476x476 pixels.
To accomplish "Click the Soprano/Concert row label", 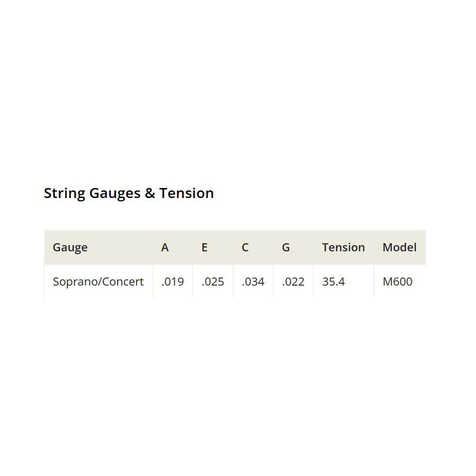I will [98, 282].
